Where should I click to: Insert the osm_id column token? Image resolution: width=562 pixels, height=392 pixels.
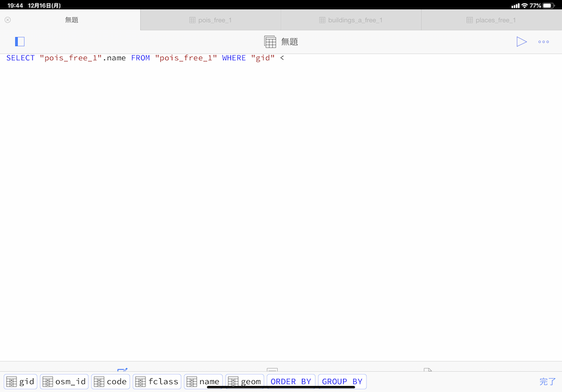pyautogui.click(x=64, y=381)
